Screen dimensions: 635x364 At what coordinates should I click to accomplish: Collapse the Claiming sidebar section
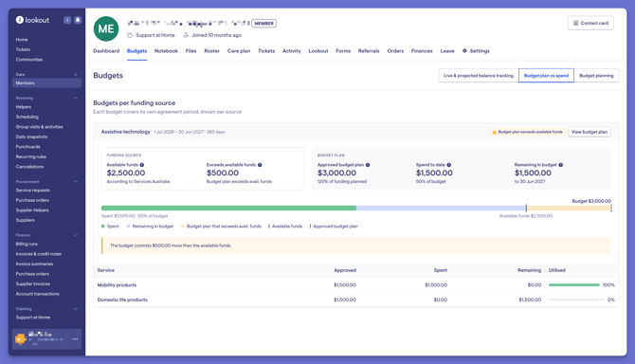[x=75, y=309]
